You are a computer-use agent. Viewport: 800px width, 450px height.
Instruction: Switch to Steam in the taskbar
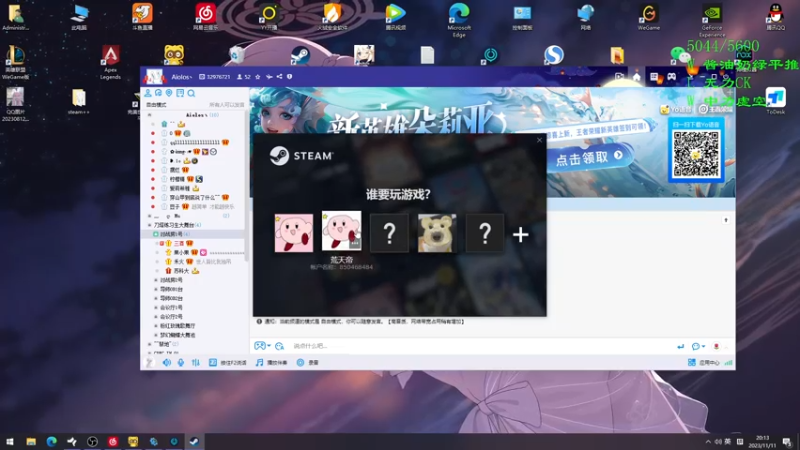coord(194,442)
